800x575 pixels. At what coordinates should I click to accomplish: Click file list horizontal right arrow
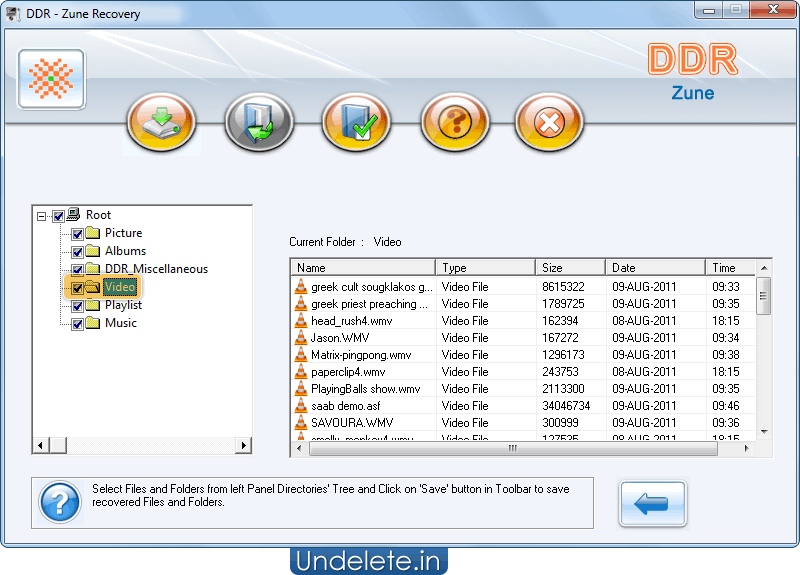pos(746,448)
